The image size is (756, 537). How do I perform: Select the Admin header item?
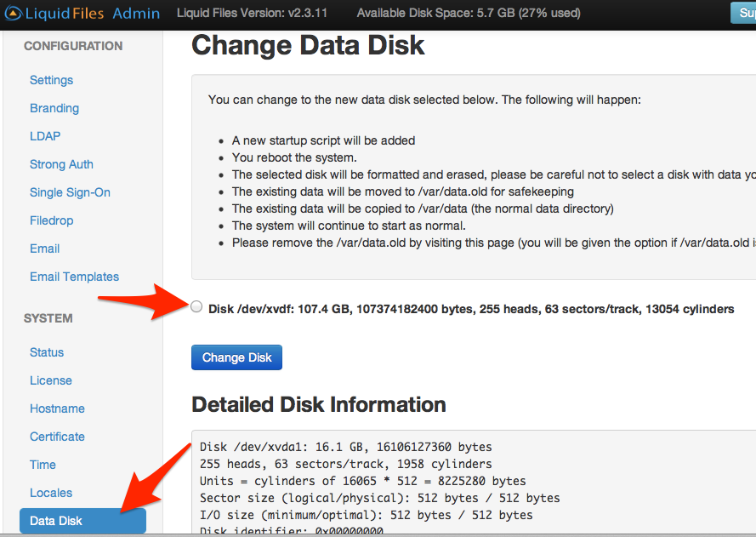pyautogui.click(x=136, y=13)
